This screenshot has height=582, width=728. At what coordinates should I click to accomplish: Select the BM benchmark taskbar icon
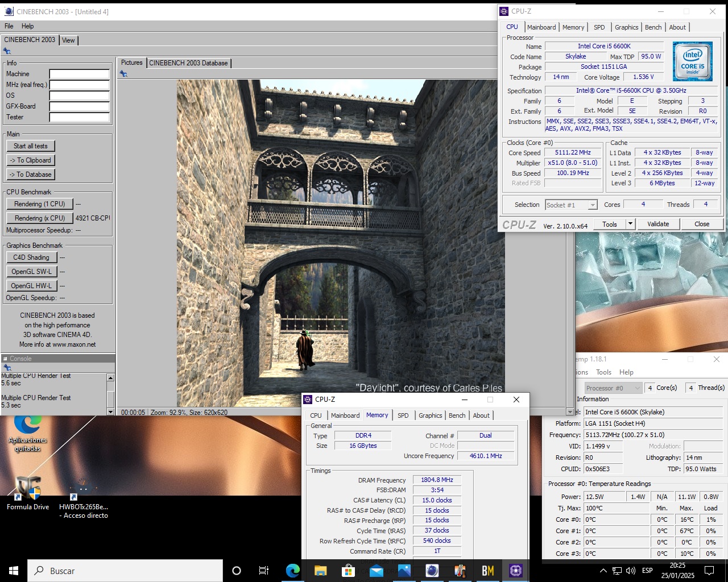tap(488, 571)
